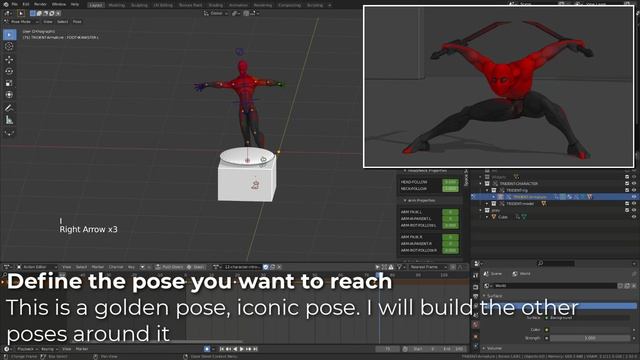Click the tweak select mode icon in header
The image size is (640, 360).
pos(21,13)
